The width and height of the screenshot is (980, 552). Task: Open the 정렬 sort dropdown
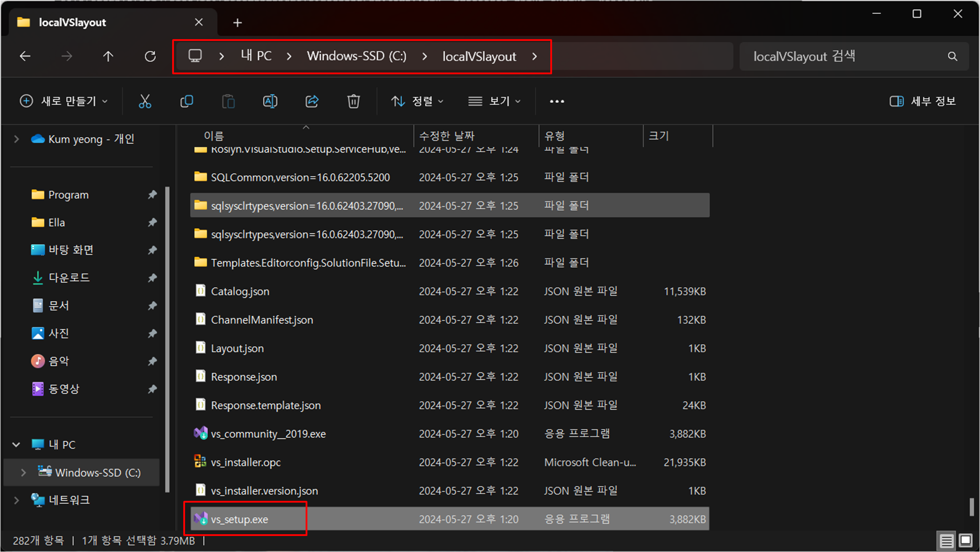[x=417, y=101]
